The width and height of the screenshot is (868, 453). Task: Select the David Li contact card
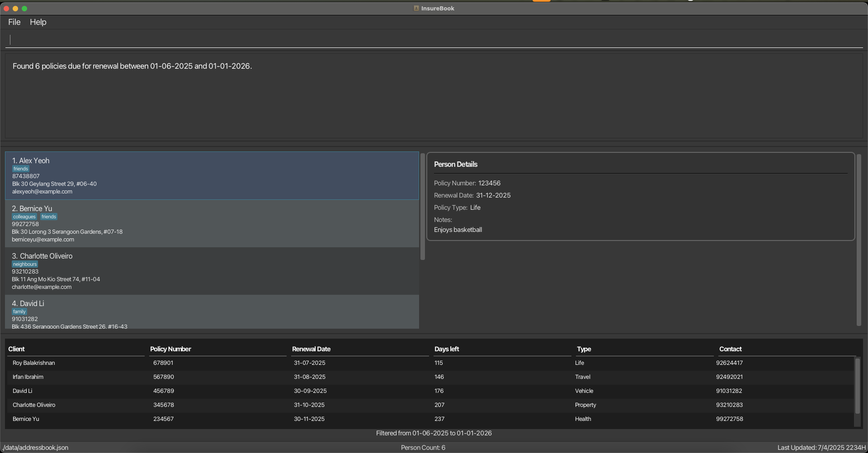click(212, 312)
